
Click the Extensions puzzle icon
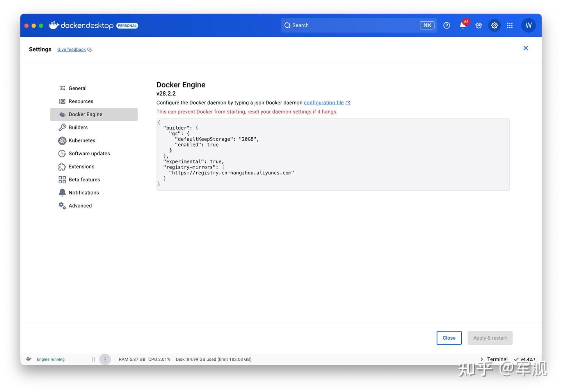click(x=62, y=167)
